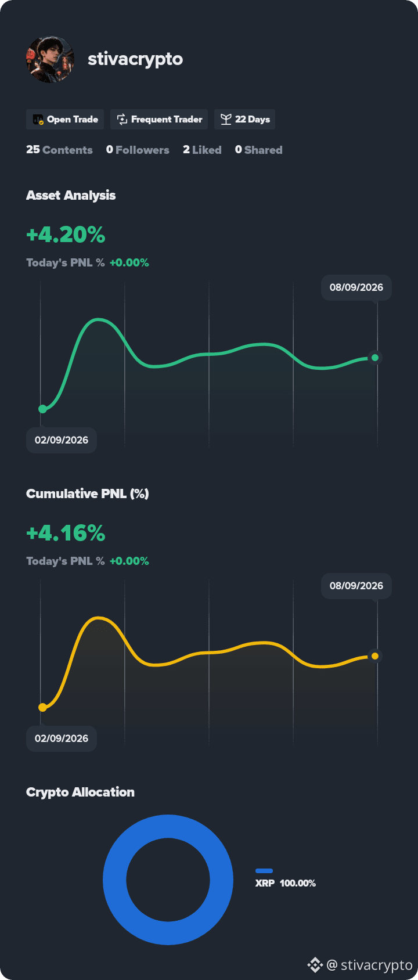This screenshot has width=418, height=980.
Task: Click the stivacrypto username heading
Action: (135, 59)
